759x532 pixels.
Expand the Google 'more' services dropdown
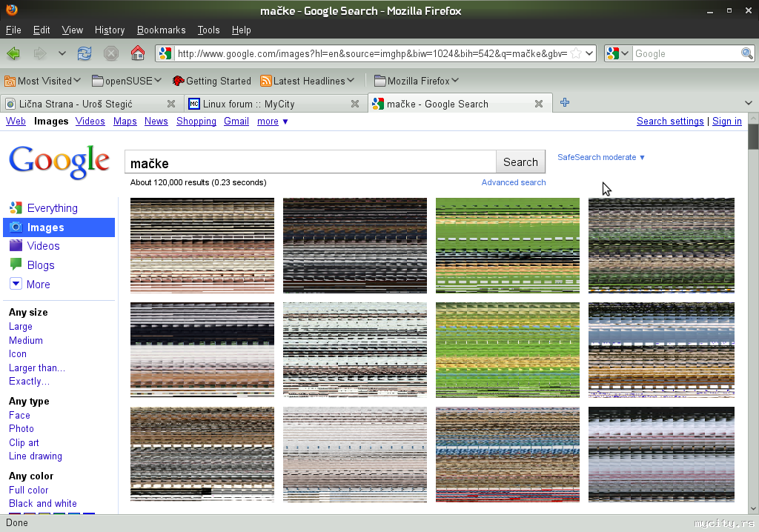272,122
